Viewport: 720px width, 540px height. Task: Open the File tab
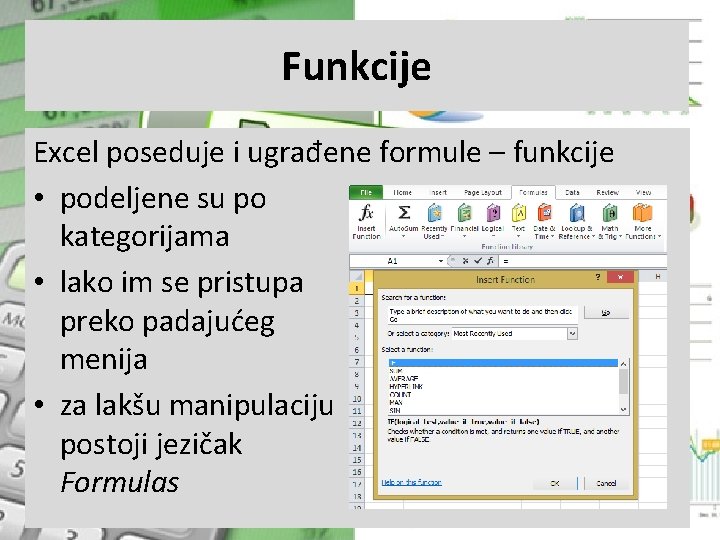point(366,192)
